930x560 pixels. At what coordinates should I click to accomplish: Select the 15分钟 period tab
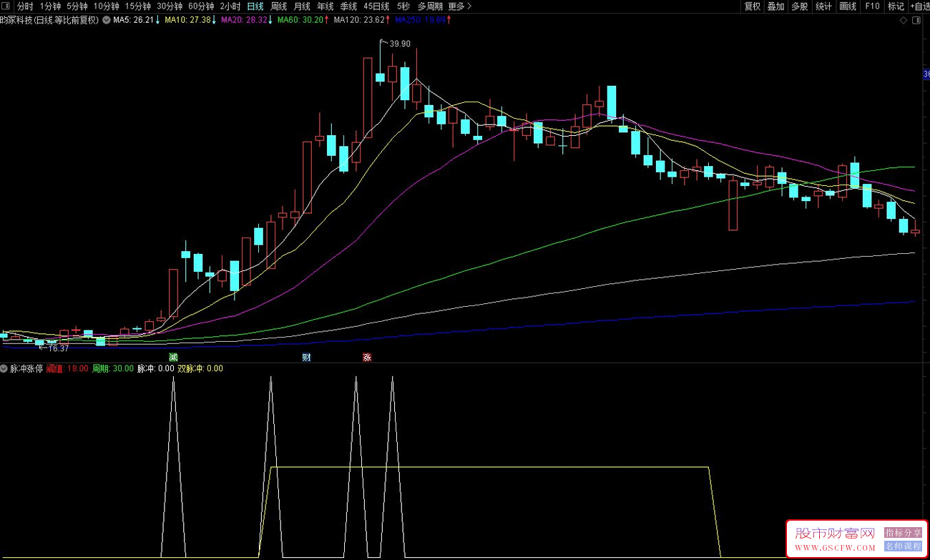137,6
